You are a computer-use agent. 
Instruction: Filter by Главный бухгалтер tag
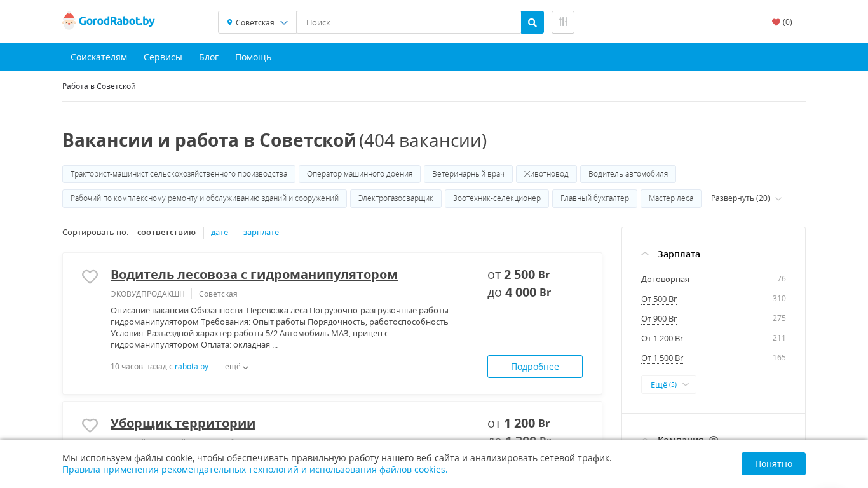tap(595, 198)
